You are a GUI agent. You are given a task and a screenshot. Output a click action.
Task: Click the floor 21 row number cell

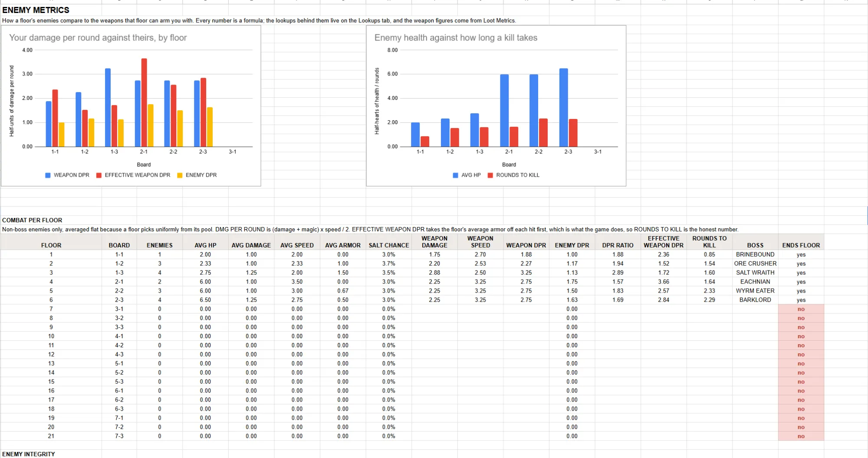51,436
